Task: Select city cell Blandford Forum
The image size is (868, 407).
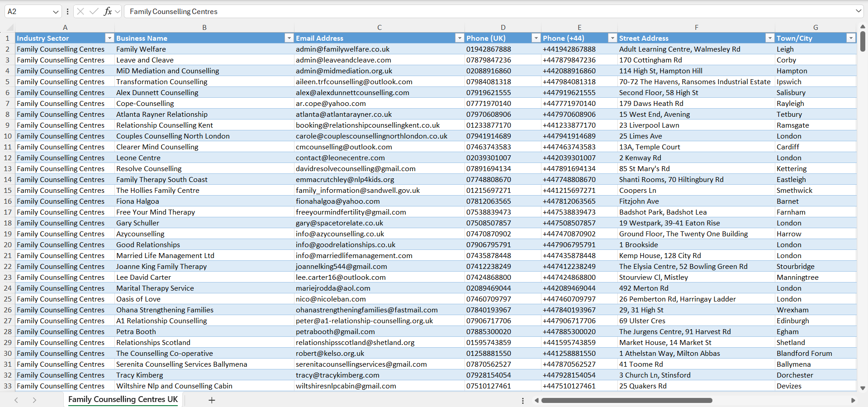Action: pos(816,353)
